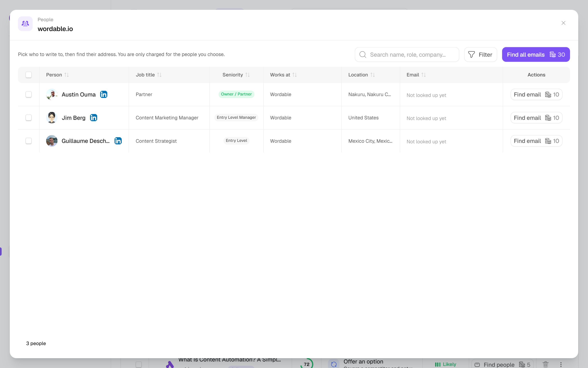Click the Likely status in background row
Screen dimensions: 588x368
click(x=445, y=364)
